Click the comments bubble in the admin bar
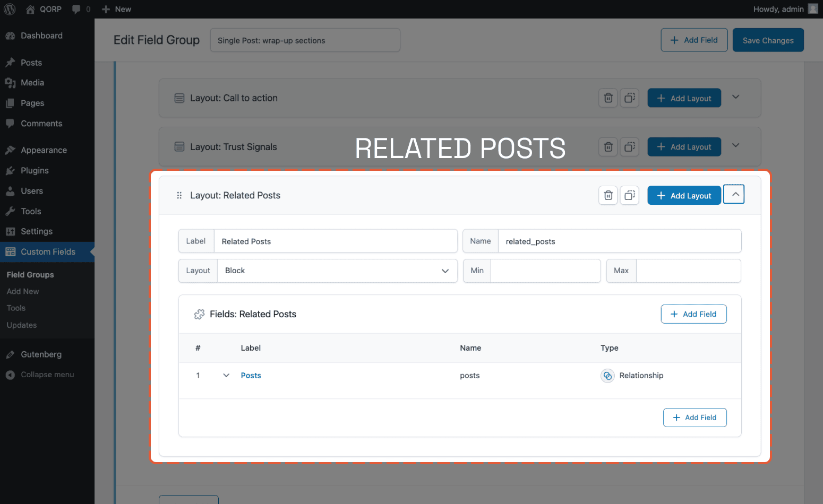 76,9
